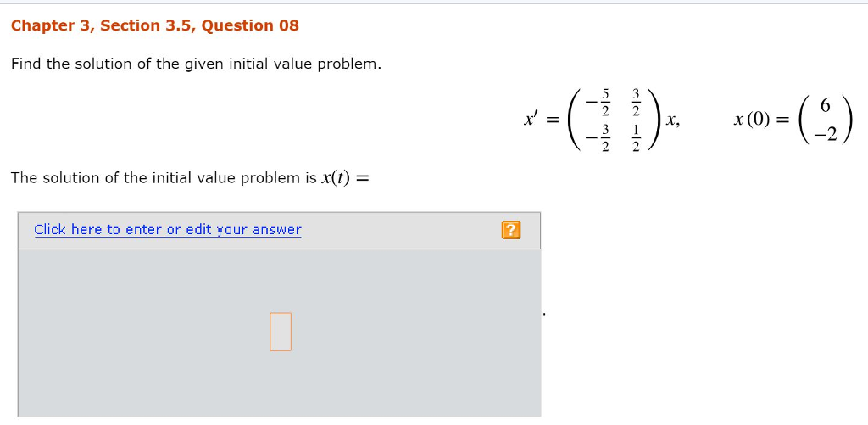Click "The solution of the initial value problem is" text
The height and width of the screenshot is (425, 868).
click(163, 178)
